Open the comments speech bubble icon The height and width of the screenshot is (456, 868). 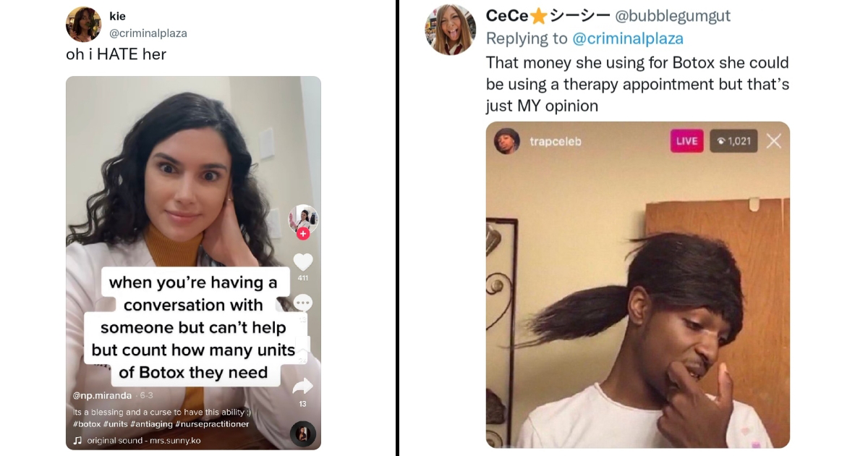[x=303, y=303]
